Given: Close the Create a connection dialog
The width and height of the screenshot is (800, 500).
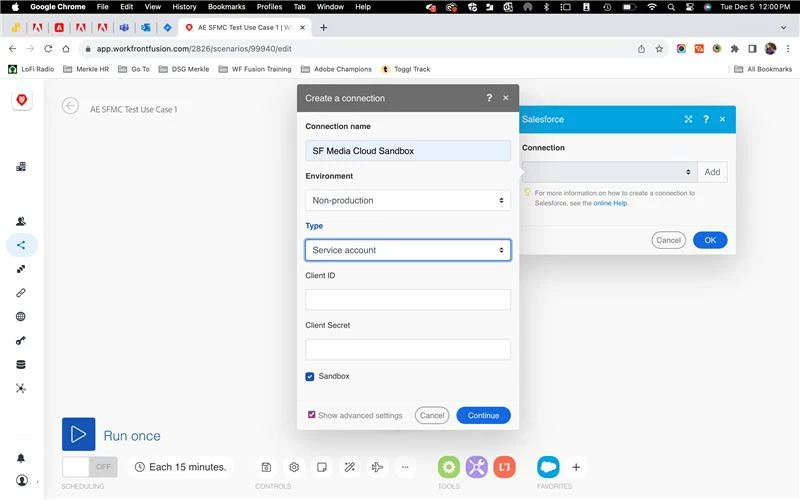Looking at the screenshot, I should click(x=506, y=98).
